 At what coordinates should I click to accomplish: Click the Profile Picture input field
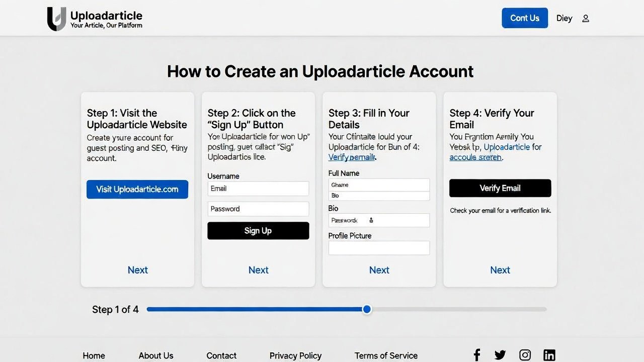(379, 248)
